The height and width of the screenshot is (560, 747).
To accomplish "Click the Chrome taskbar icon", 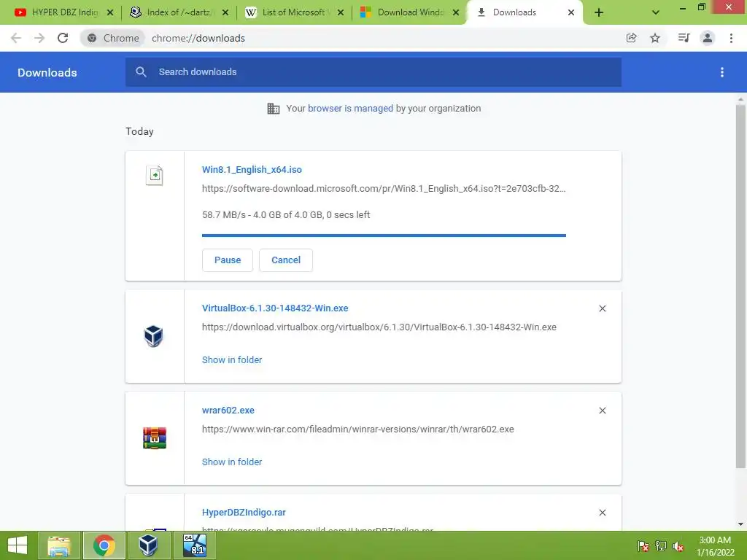I will tap(104, 545).
